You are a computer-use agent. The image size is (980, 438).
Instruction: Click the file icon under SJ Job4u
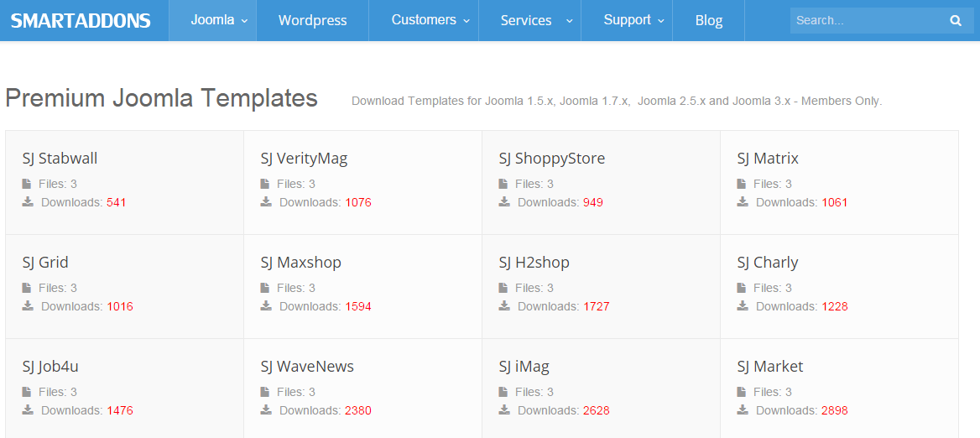pyautogui.click(x=26, y=392)
